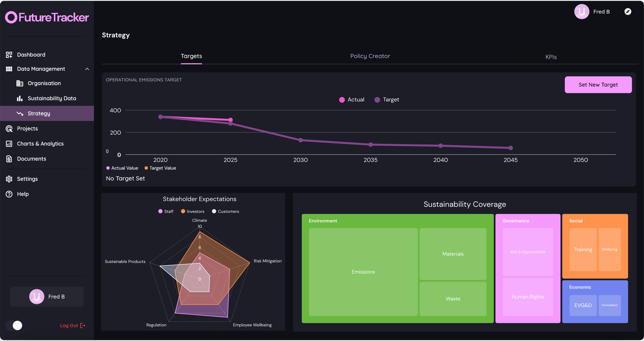The width and height of the screenshot is (644, 341).
Task: Click the Sustainability Data bar chart icon
Action: point(20,98)
